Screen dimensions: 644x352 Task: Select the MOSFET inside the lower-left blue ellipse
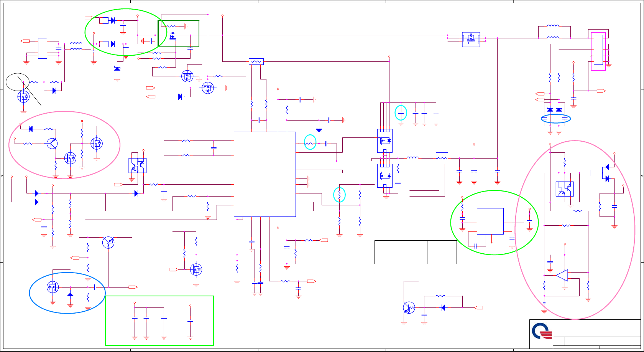click(53, 287)
